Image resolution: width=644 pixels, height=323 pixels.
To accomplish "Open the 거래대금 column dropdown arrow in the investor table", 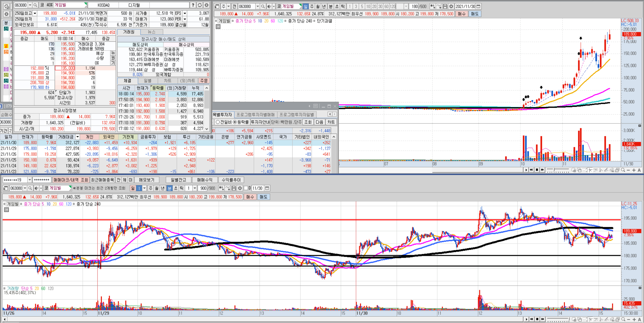I will pos(77,137).
